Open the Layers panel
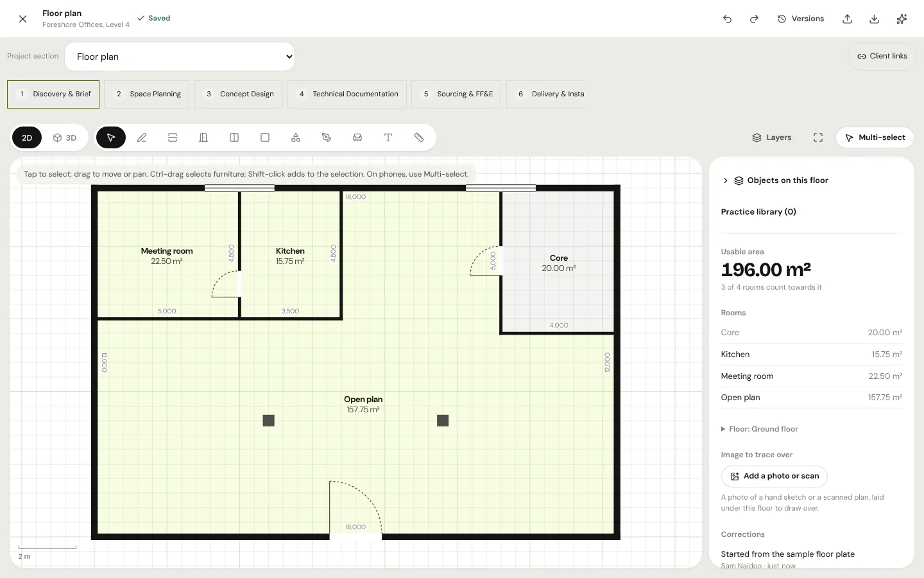The image size is (924, 578). 772,137
